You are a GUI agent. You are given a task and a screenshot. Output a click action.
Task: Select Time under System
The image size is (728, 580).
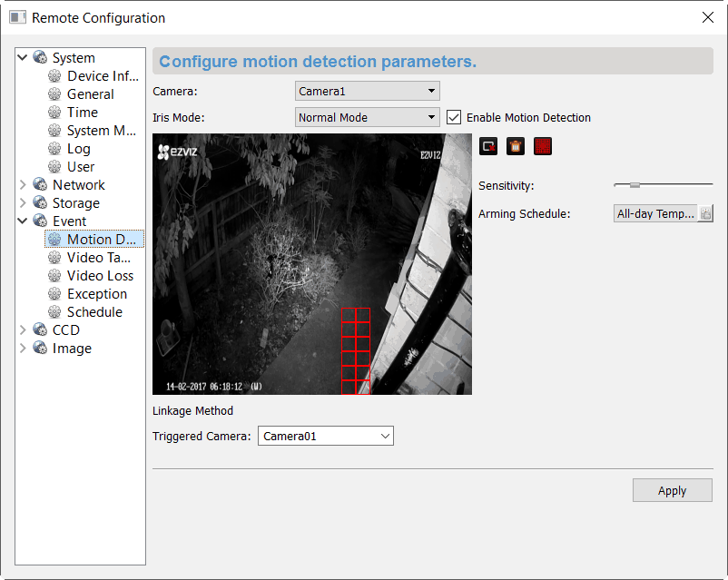(x=83, y=113)
